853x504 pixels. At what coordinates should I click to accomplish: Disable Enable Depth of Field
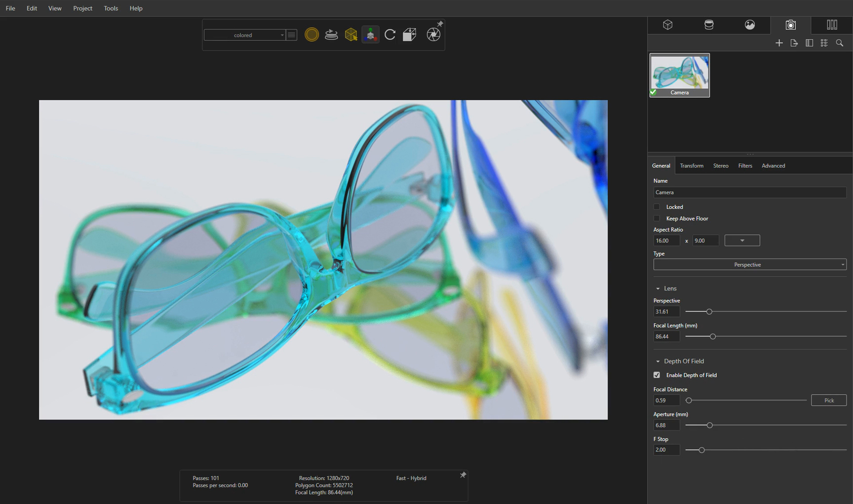pyautogui.click(x=657, y=375)
